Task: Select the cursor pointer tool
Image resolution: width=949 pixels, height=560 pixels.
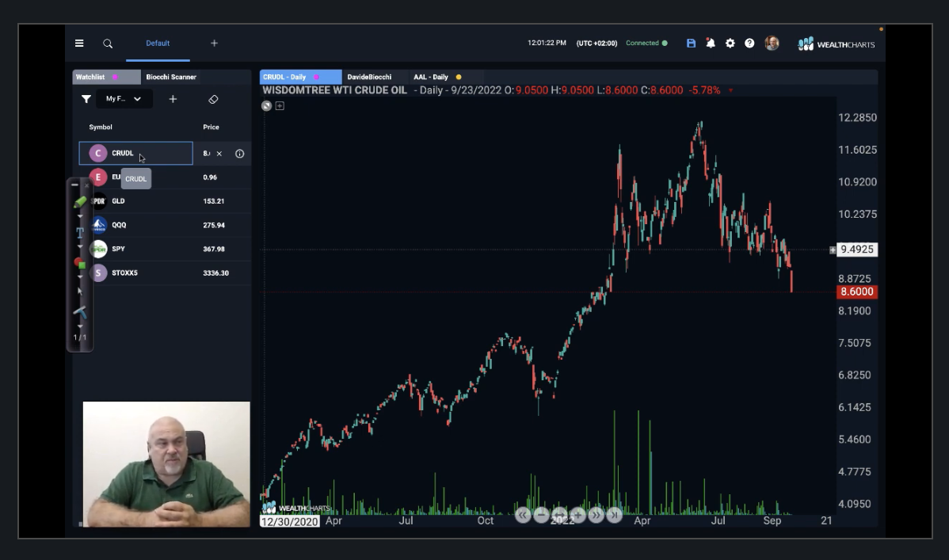Action: tap(80, 291)
